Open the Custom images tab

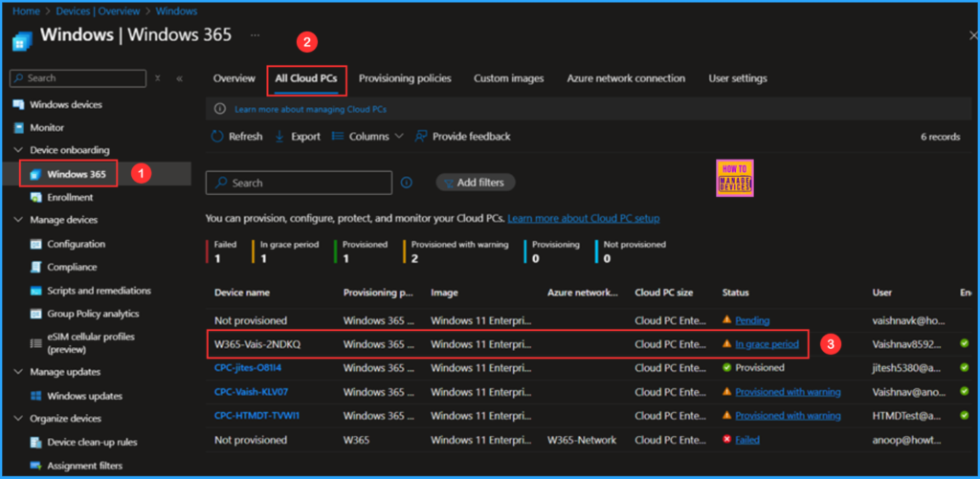point(509,78)
